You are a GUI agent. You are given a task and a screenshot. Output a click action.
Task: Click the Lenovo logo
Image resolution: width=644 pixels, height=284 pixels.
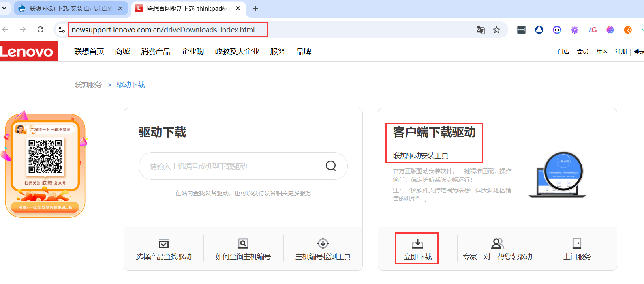point(29,51)
